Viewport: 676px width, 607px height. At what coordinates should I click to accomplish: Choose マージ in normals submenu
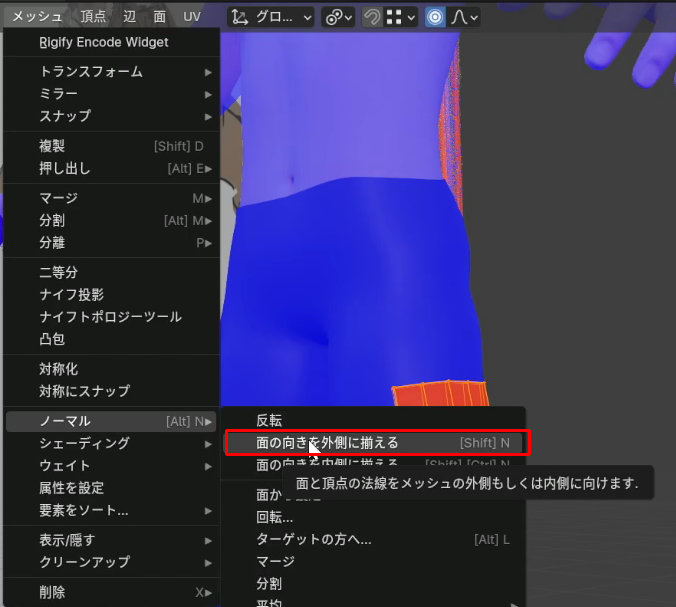coord(373,562)
